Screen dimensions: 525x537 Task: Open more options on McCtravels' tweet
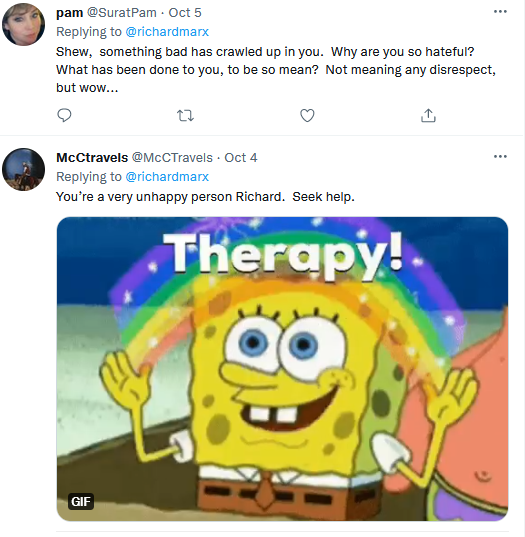pyautogui.click(x=500, y=157)
